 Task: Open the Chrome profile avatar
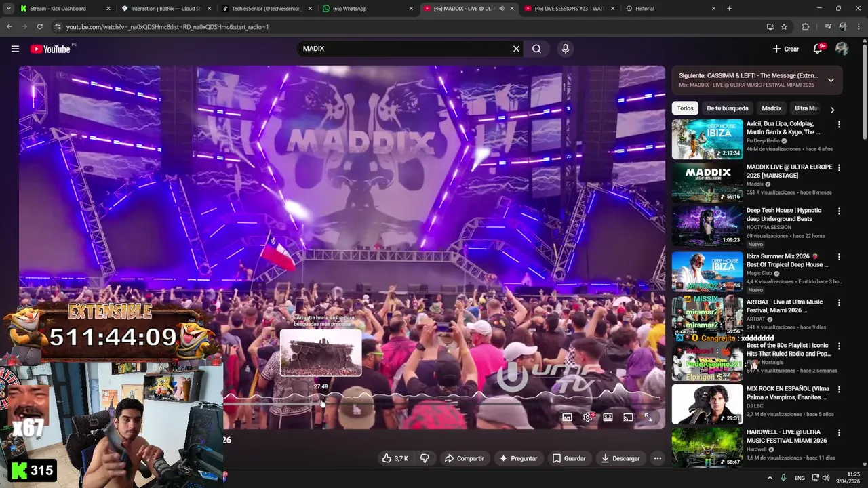tap(843, 26)
